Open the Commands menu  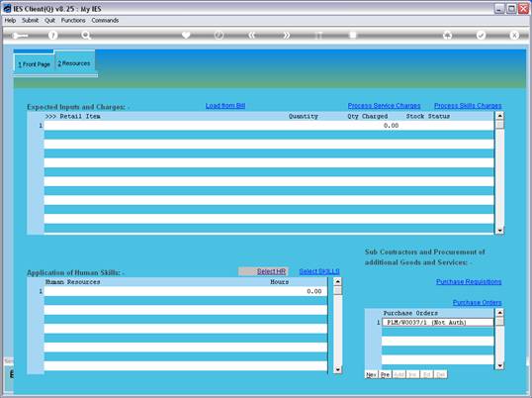pyautogui.click(x=105, y=21)
